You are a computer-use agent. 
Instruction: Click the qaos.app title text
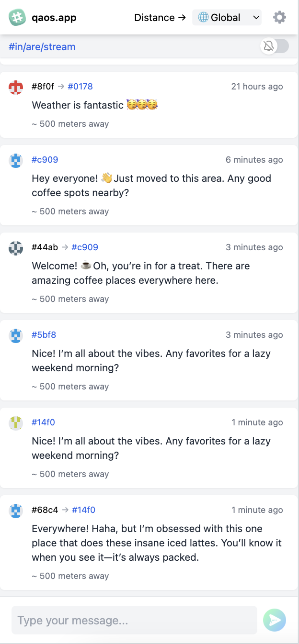click(x=54, y=18)
